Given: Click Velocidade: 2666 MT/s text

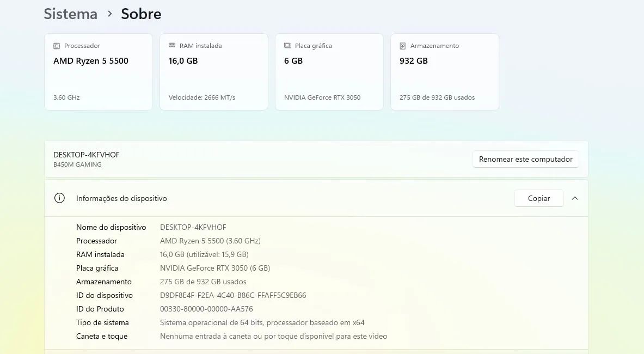Looking at the screenshot, I should (x=202, y=97).
